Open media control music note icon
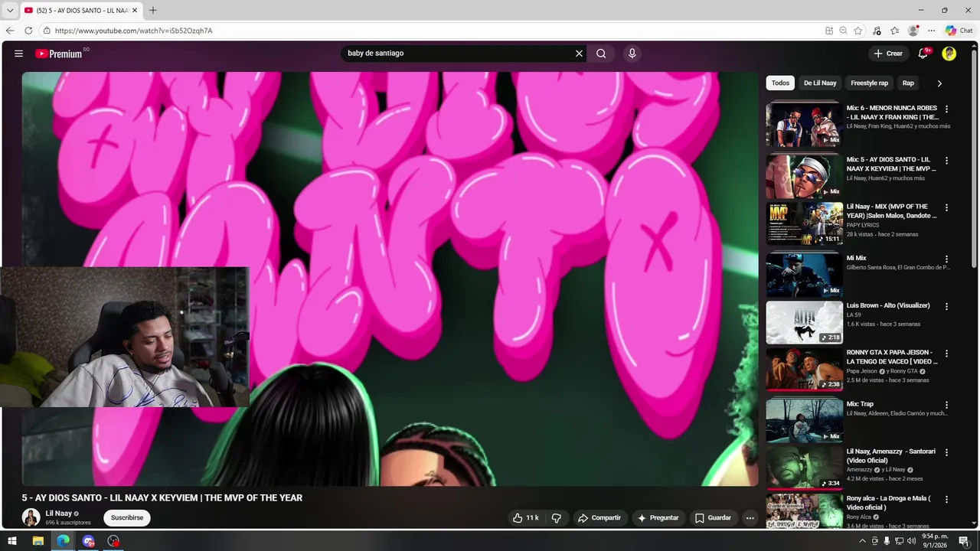Screen dimensions: 980x551 [x=877, y=31]
